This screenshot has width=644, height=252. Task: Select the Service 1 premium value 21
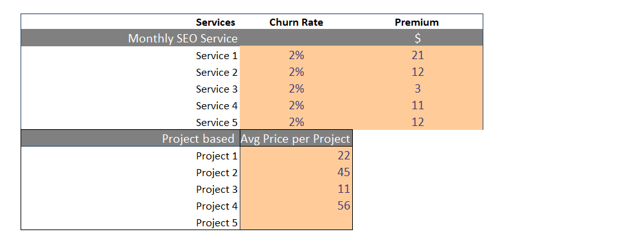click(417, 55)
